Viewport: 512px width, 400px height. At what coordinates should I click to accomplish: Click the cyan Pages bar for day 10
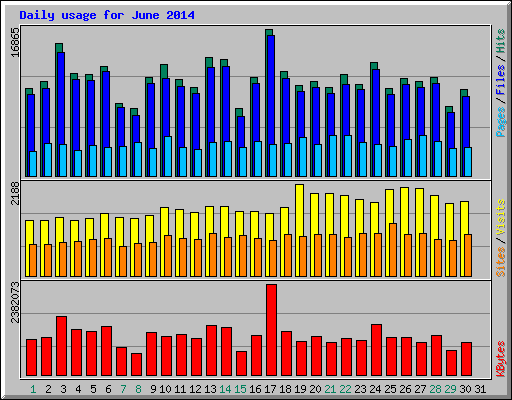[168, 156]
